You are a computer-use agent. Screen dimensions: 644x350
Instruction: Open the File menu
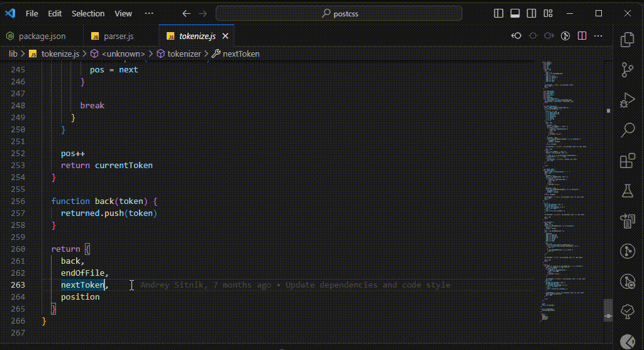[31, 14]
